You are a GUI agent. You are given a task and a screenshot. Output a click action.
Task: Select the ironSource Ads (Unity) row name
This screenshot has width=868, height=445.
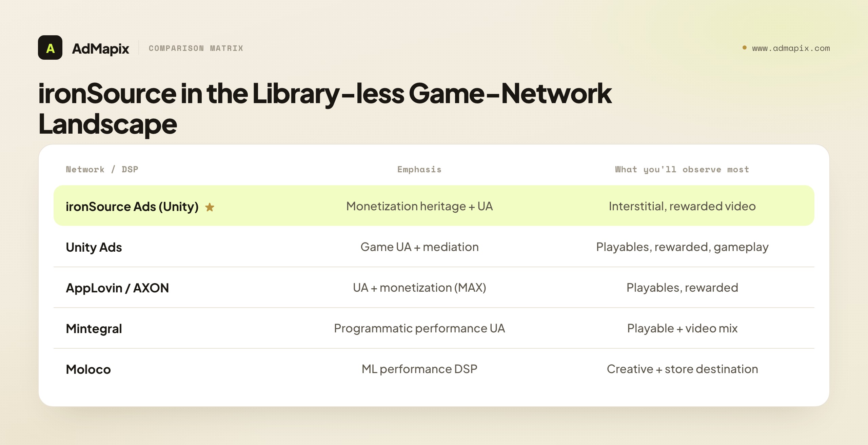[132, 207]
